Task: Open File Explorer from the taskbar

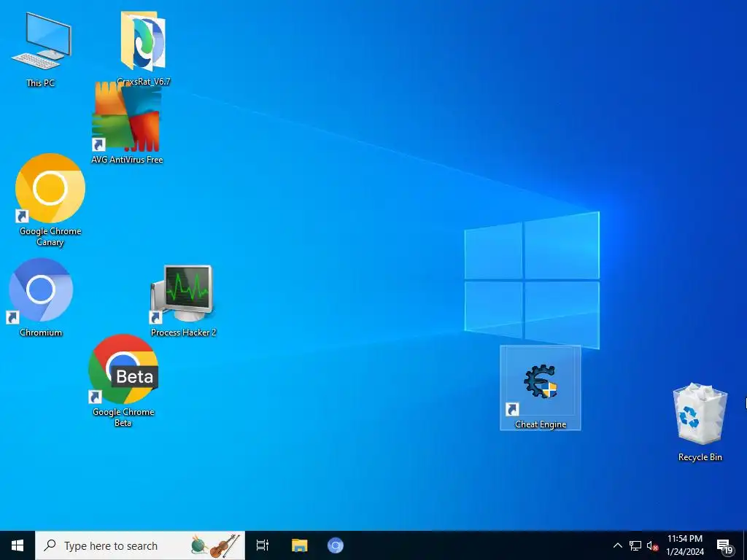Action: [299, 545]
